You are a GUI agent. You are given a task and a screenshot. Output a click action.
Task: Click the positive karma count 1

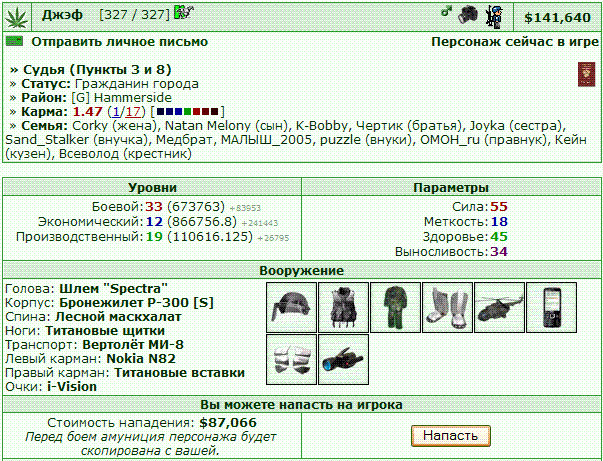(x=116, y=112)
